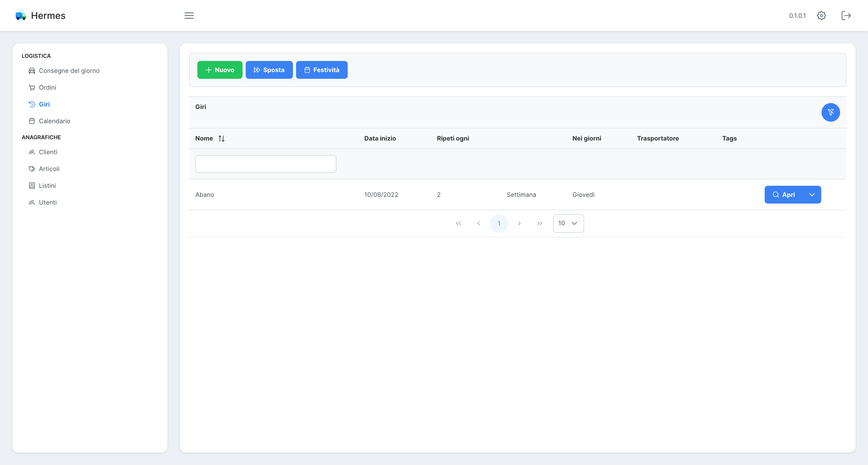Open settings gear icon
Image resolution: width=868 pixels, height=465 pixels.
[821, 16]
